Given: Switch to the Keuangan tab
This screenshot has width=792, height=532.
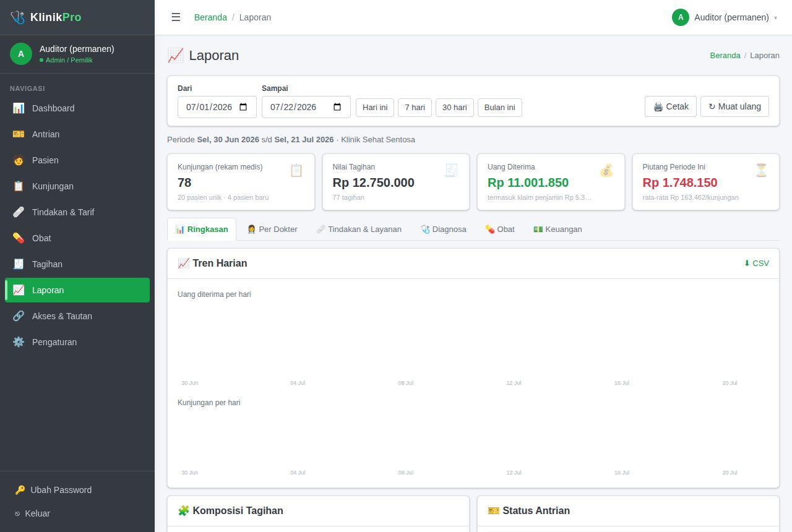Looking at the screenshot, I should (x=557, y=229).
